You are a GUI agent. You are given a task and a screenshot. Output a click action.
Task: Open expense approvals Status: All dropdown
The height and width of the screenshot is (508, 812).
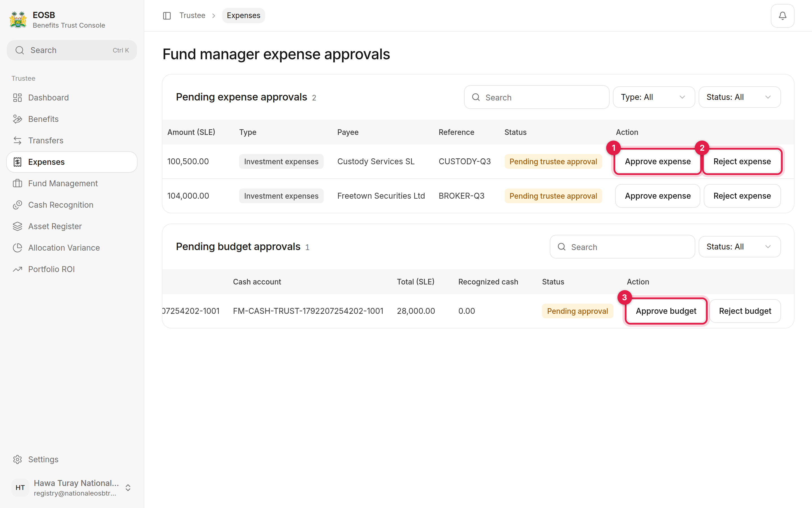coord(740,97)
